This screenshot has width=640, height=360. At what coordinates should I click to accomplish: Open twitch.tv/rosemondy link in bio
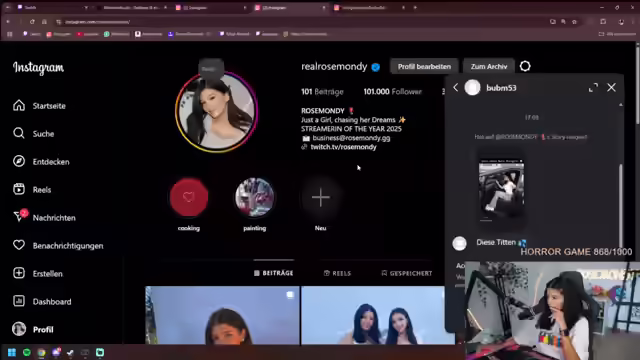343,147
